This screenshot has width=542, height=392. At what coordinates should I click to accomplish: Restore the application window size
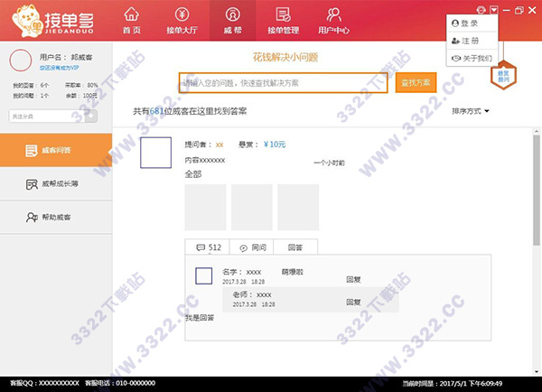pos(519,10)
